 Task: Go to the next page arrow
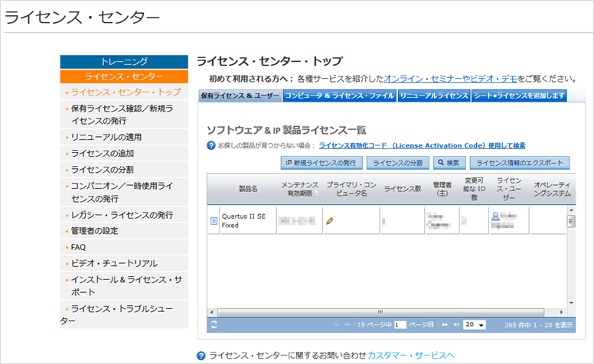(445, 325)
